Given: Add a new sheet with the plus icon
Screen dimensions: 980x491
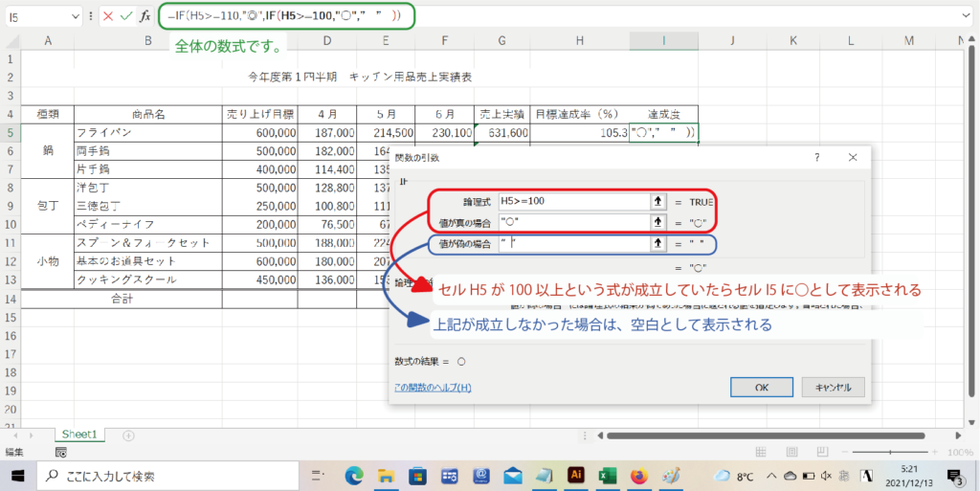Looking at the screenshot, I should coord(128,435).
